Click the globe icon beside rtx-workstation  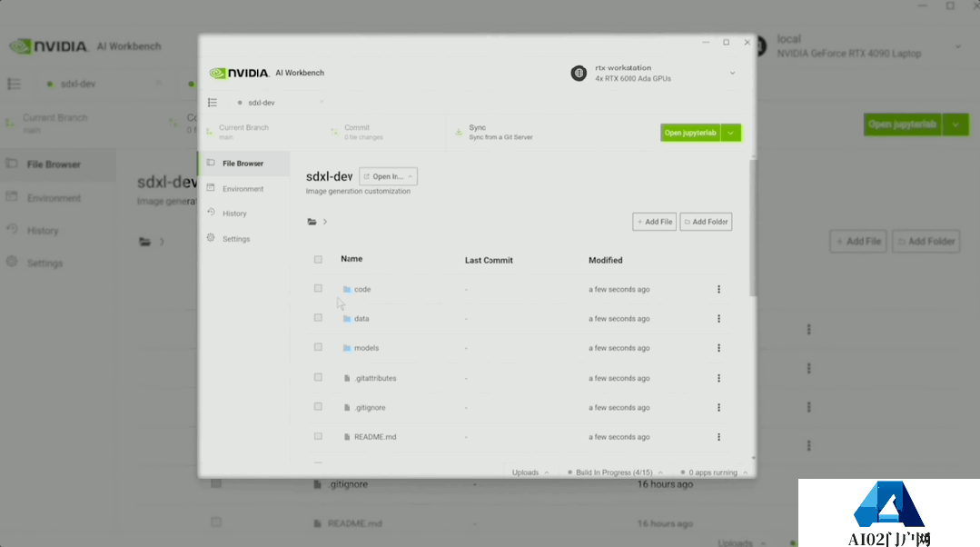coord(579,73)
